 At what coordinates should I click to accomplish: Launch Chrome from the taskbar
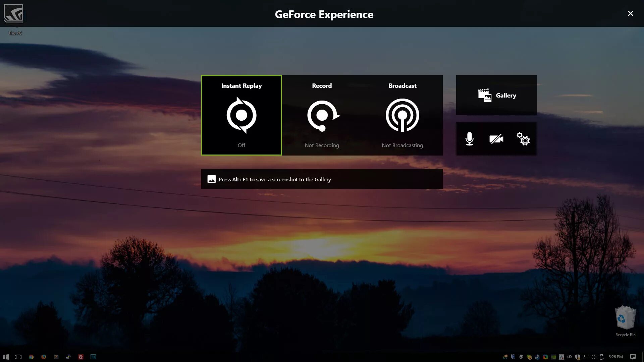coord(31,357)
